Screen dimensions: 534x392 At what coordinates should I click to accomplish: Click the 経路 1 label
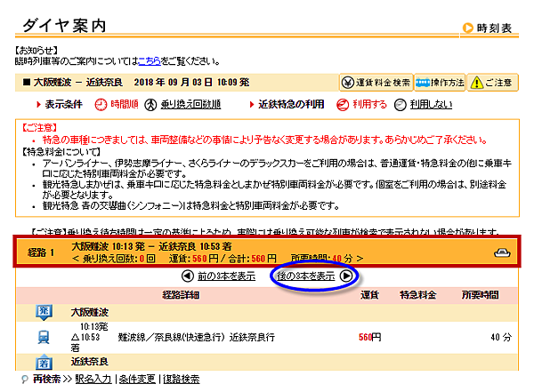41,252
